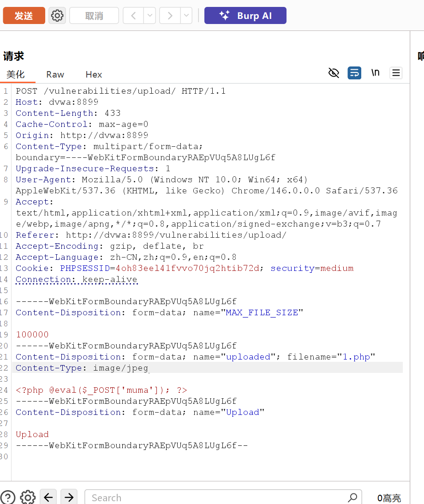This screenshot has height=504, width=424.
Task: Click the PHPSESSID cookie value
Action: 187,269
